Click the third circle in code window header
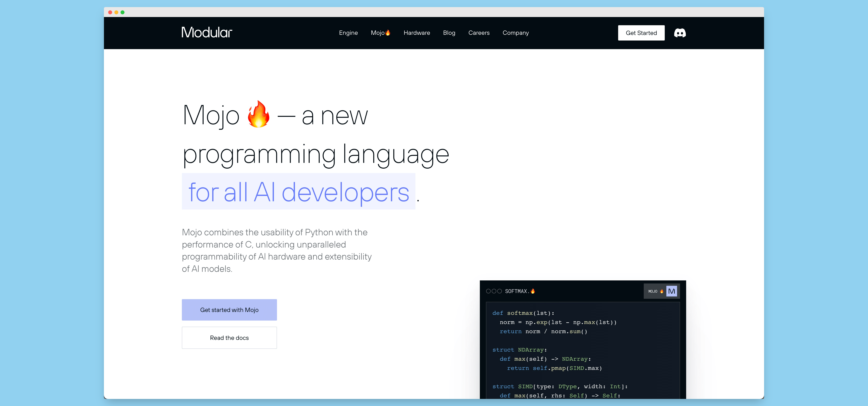The image size is (868, 406). (500, 291)
